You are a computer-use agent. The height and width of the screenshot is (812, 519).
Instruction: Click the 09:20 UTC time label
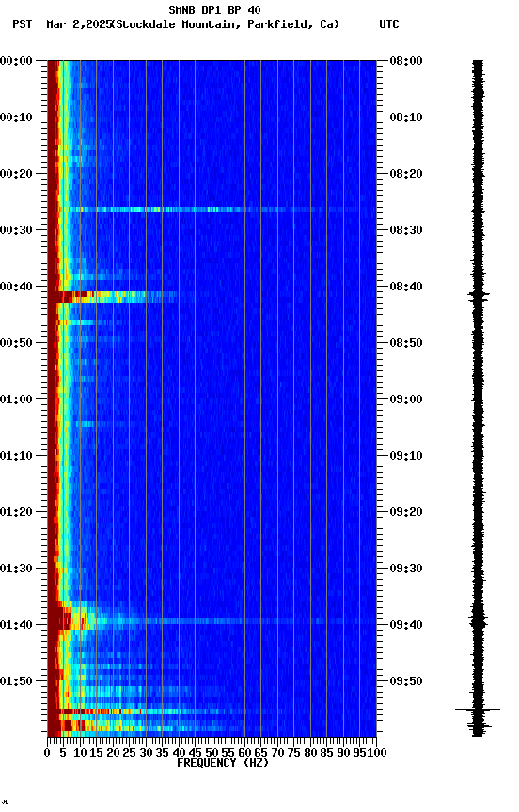tap(406, 512)
